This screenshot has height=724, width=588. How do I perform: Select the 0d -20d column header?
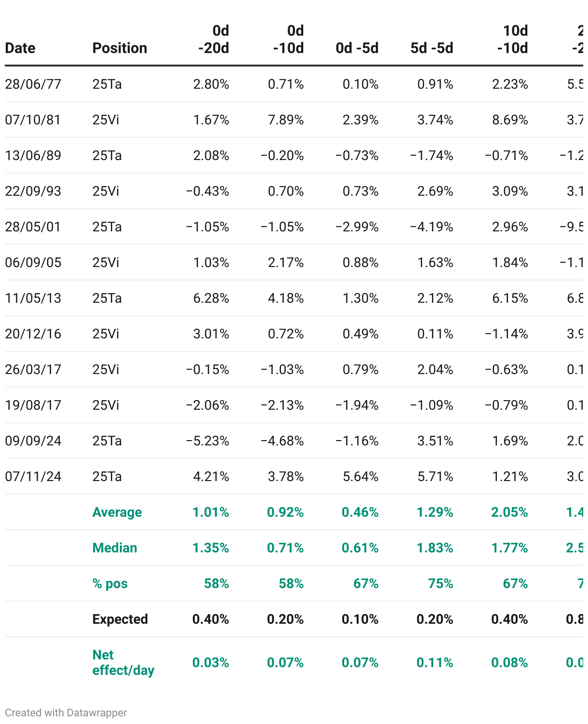(x=214, y=40)
